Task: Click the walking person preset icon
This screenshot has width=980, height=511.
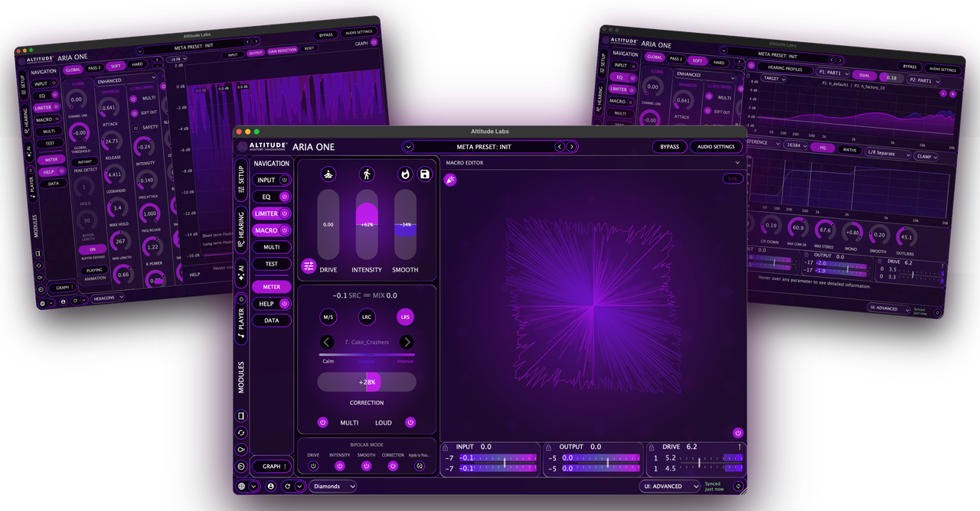Action: 367,174
